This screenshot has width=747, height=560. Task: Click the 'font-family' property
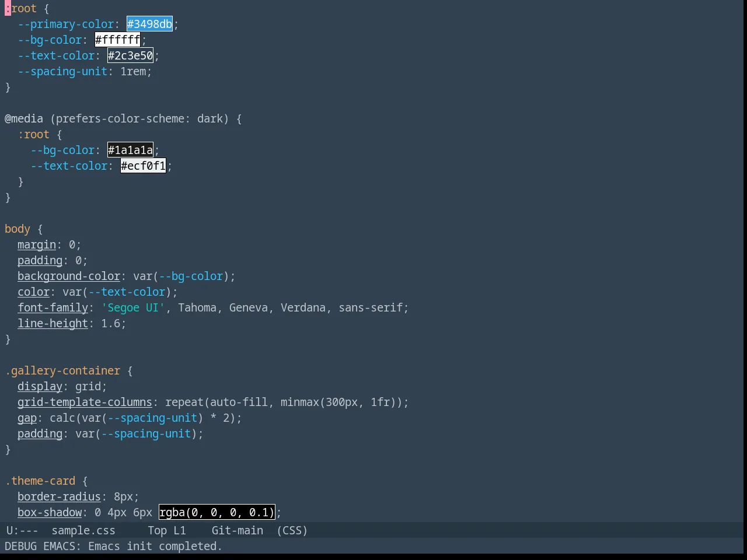[x=53, y=307]
